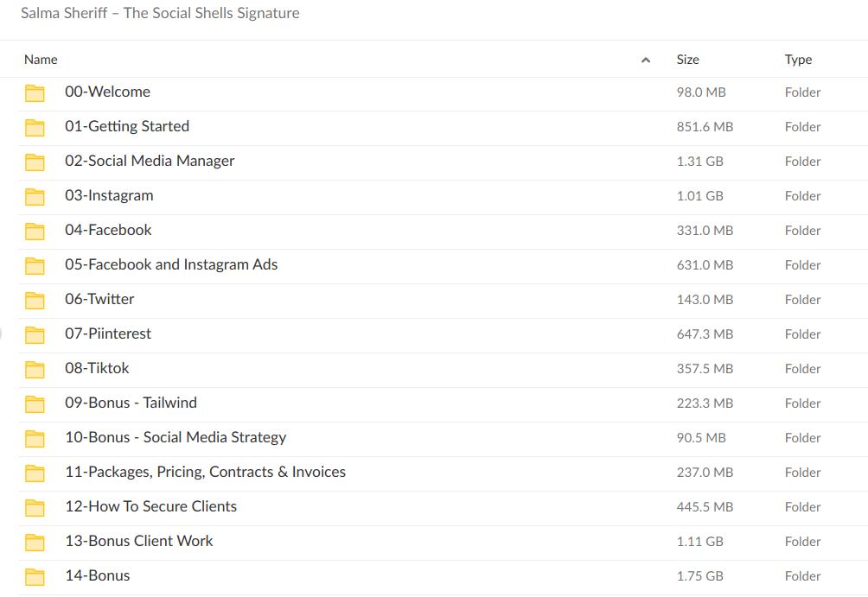
Task: Select the Name column header
Action: [41, 60]
